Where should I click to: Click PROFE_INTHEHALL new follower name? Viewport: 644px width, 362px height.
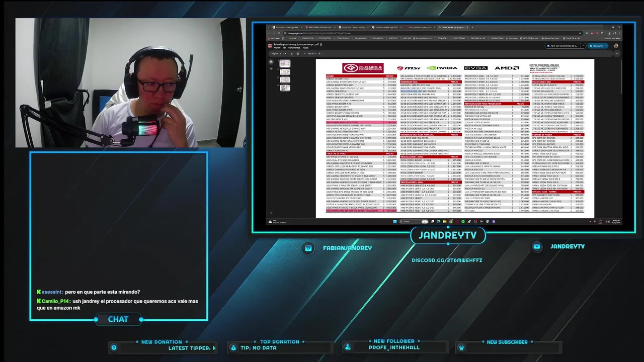[394, 347]
